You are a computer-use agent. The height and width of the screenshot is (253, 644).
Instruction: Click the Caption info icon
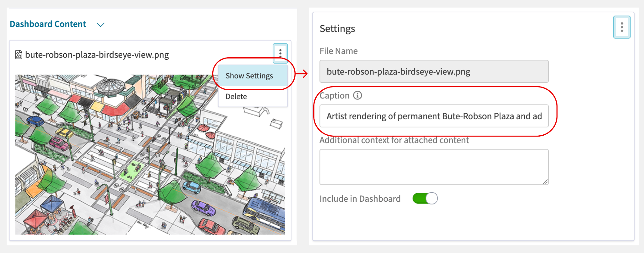tap(358, 95)
